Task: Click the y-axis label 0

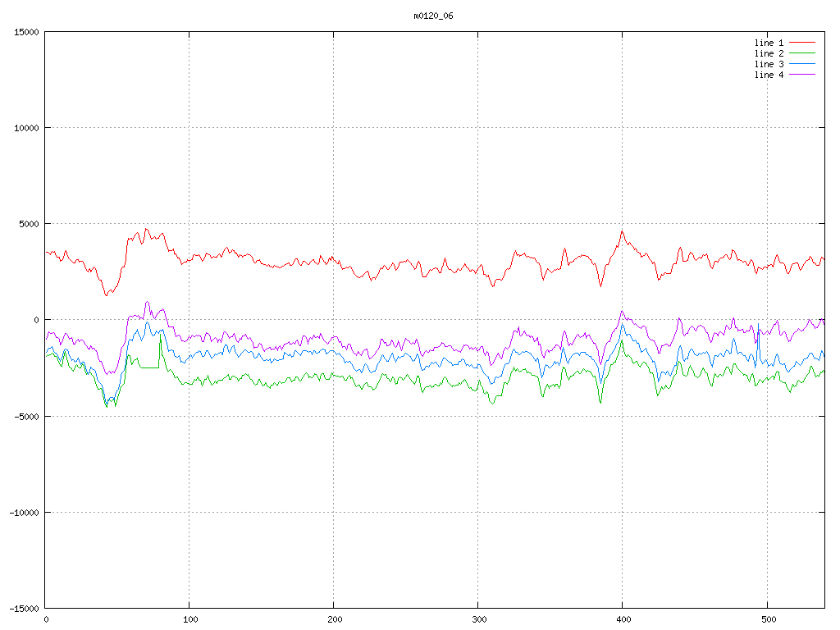Action: [x=37, y=321]
